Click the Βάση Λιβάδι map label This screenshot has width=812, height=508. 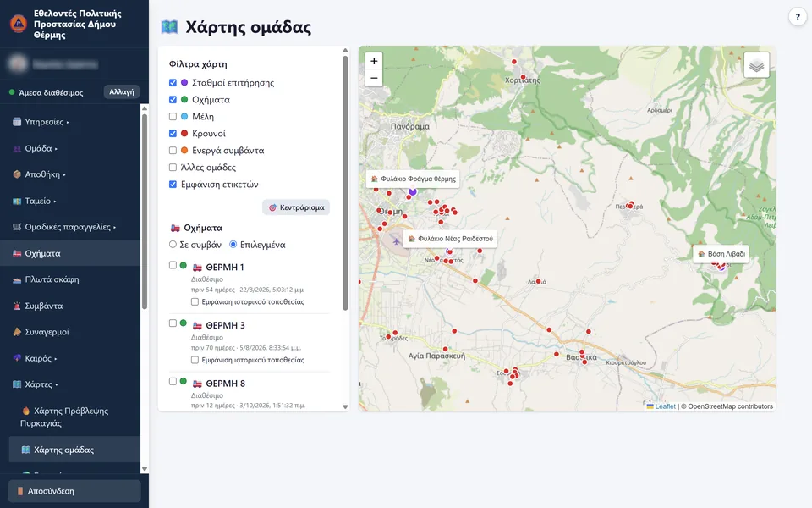[x=721, y=254]
